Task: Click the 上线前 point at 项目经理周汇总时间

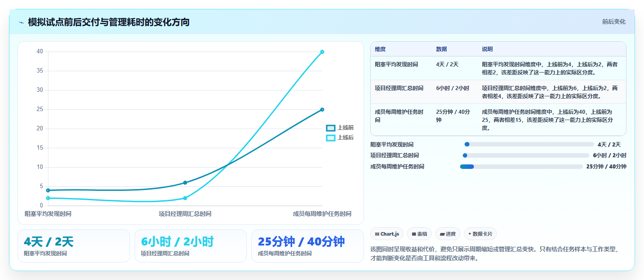Action: (x=185, y=183)
